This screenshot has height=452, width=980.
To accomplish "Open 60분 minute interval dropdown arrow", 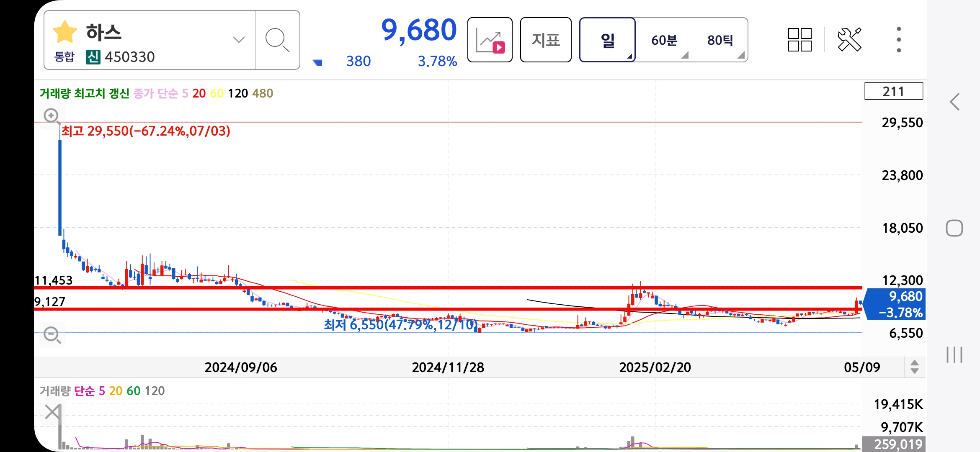I will point(685,55).
